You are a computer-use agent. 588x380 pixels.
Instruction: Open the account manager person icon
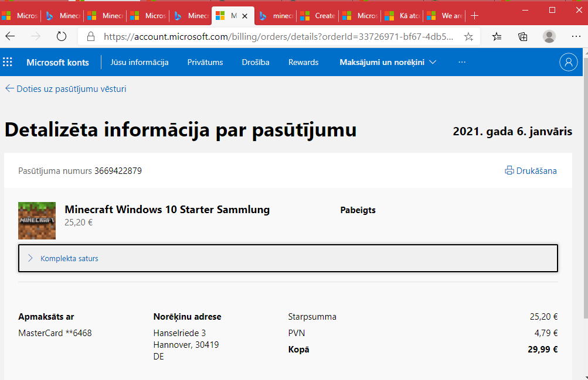coord(569,62)
